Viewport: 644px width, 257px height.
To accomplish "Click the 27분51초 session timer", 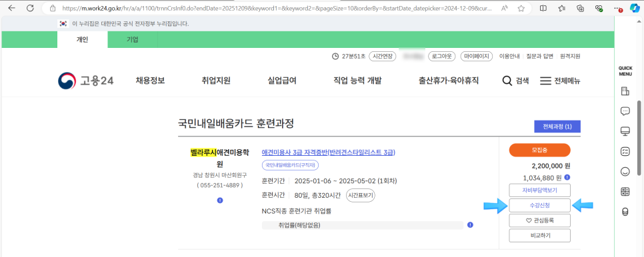I will click(x=349, y=56).
